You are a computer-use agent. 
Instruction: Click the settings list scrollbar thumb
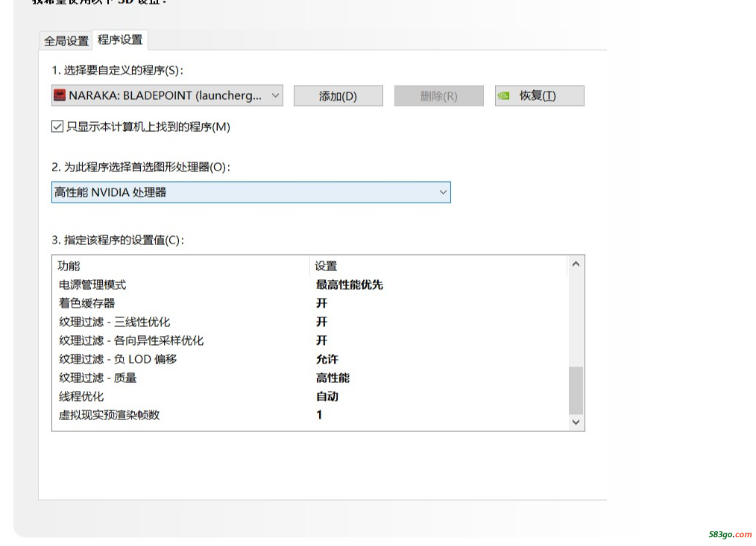tap(576, 390)
